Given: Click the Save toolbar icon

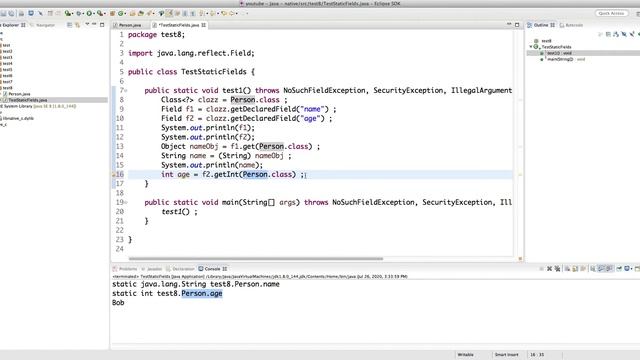Looking at the screenshot, I should pyautogui.click(x=3, y=13).
